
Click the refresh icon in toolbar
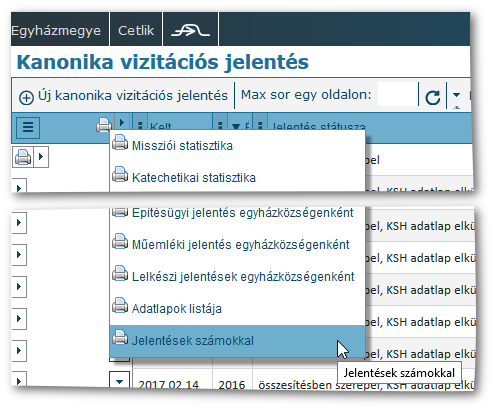tap(432, 97)
